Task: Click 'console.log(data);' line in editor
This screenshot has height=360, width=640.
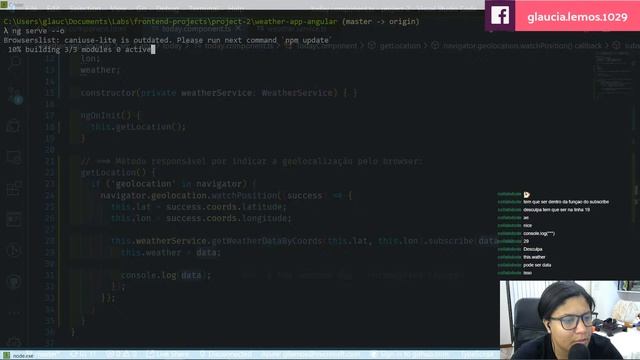Action: (x=166, y=275)
